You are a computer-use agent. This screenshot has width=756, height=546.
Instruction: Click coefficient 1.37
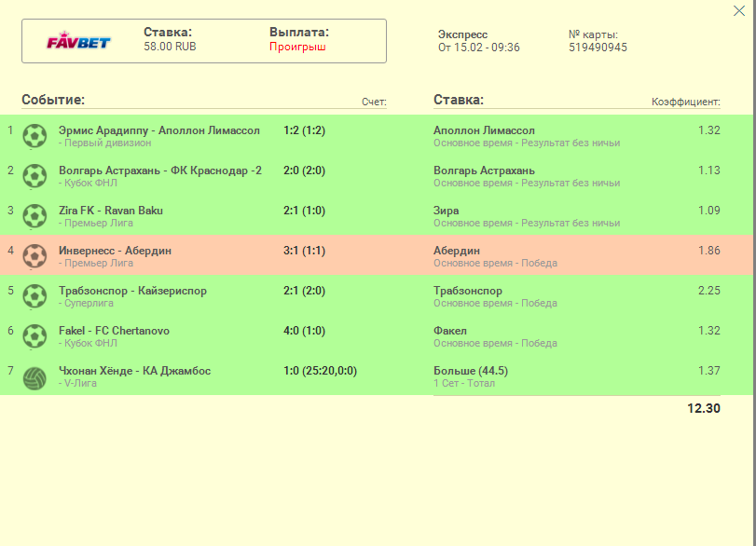[709, 371]
